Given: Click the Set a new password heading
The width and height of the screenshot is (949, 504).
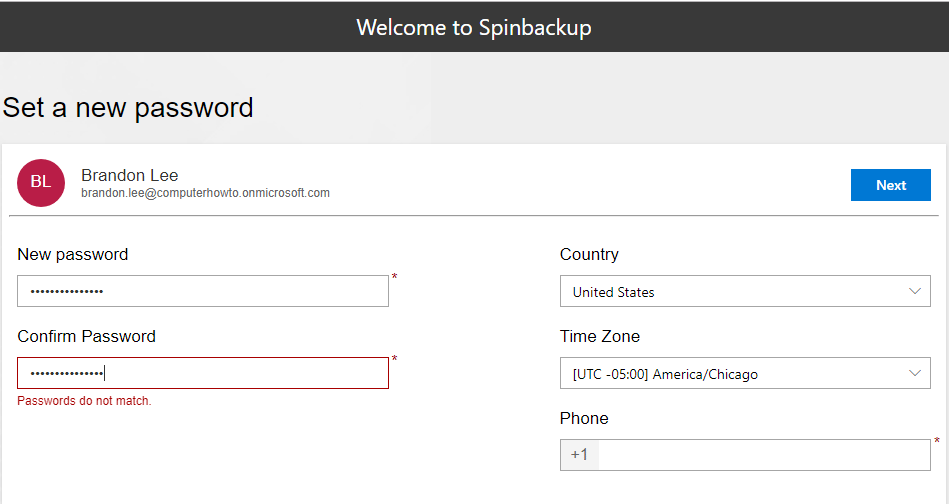Looking at the screenshot, I should tap(128, 107).
